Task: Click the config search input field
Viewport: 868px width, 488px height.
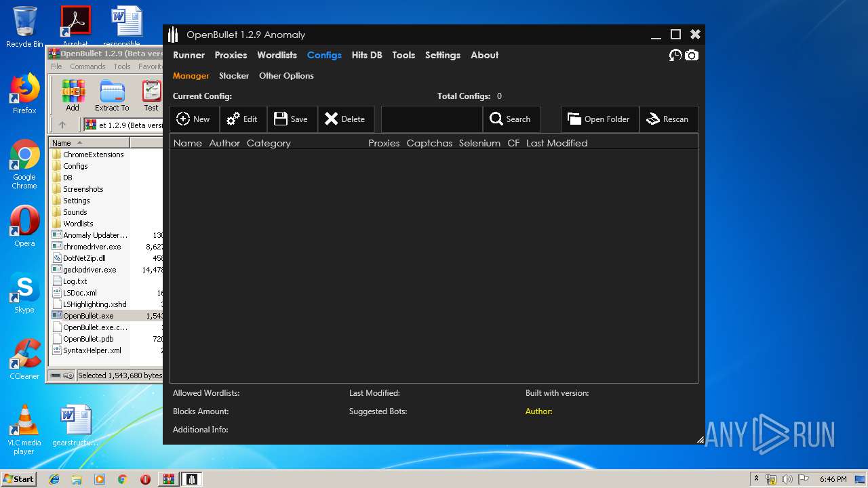Action: tap(431, 119)
